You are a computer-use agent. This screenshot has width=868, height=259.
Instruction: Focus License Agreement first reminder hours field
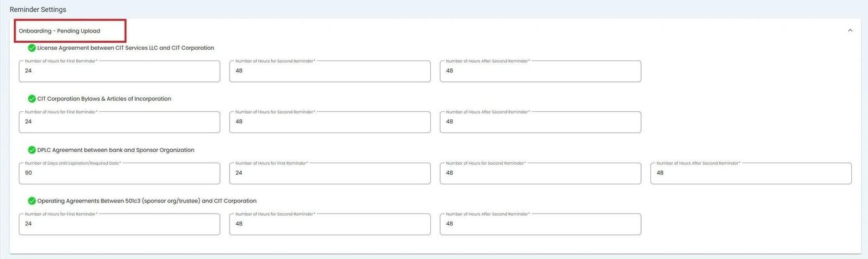click(119, 71)
